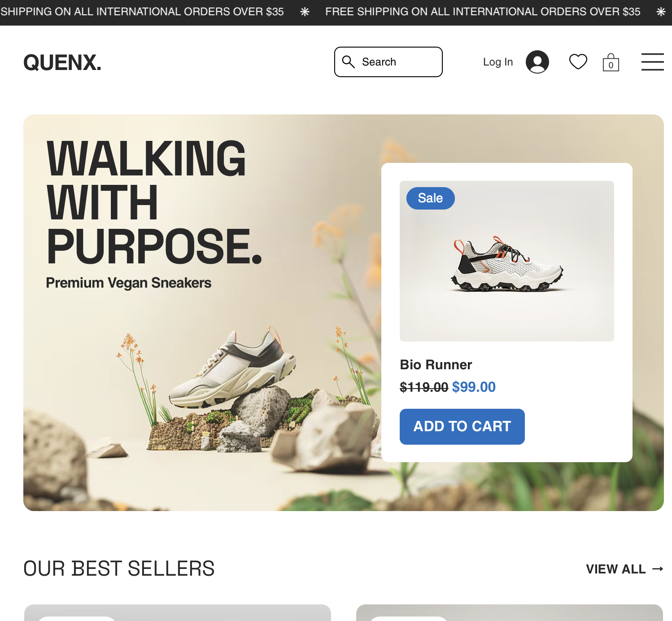Click the Search input field
672x621 pixels.
coord(388,62)
